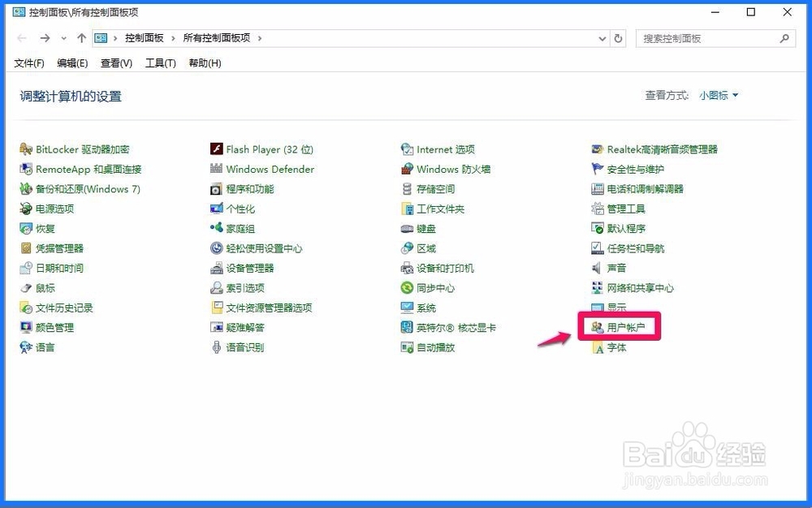812x508 pixels.
Task: Open the RemoteApp 和桌面连接 icon
Action: point(26,169)
